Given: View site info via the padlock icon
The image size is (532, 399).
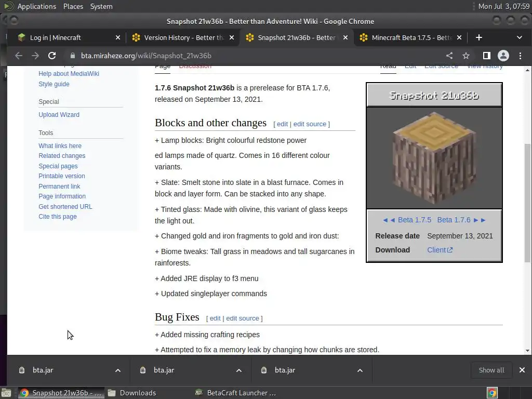Looking at the screenshot, I should (x=73, y=56).
